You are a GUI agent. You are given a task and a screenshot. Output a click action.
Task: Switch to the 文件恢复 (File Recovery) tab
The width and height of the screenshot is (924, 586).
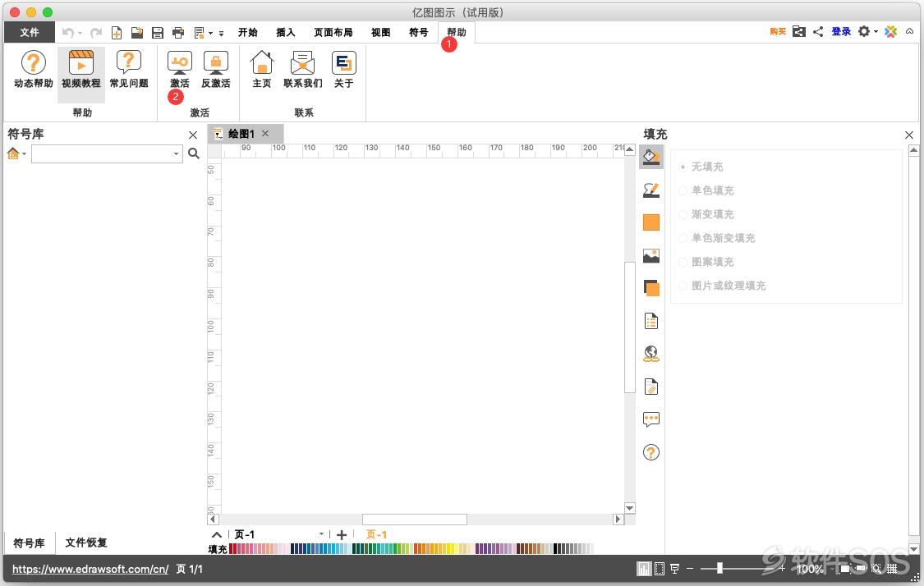[86, 543]
